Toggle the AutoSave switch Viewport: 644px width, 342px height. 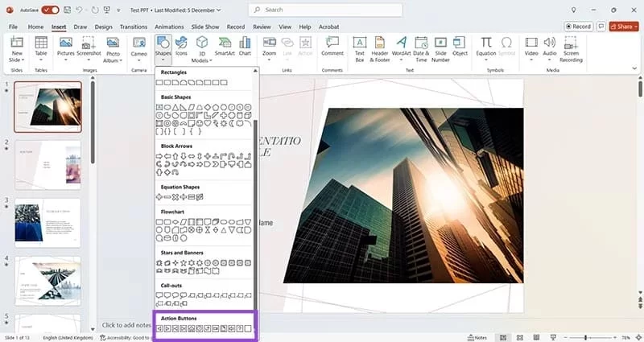50,10
